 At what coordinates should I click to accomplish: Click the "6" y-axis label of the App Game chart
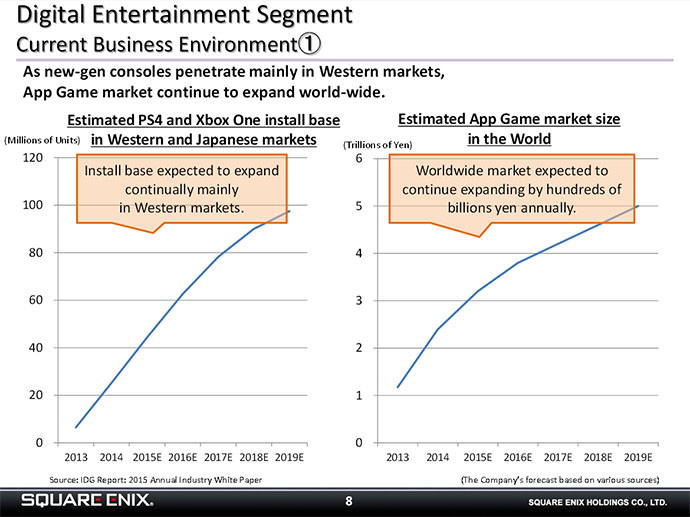pos(359,158)
